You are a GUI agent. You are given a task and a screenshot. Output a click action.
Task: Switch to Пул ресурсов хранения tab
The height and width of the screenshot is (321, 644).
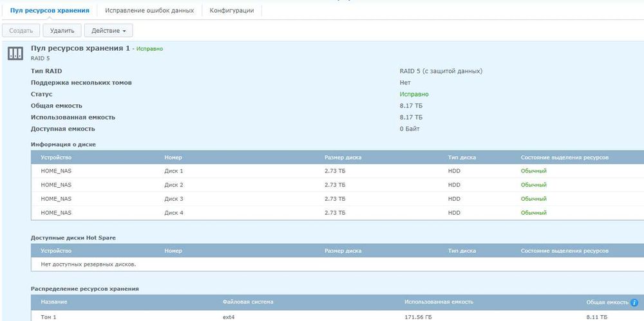50,11
